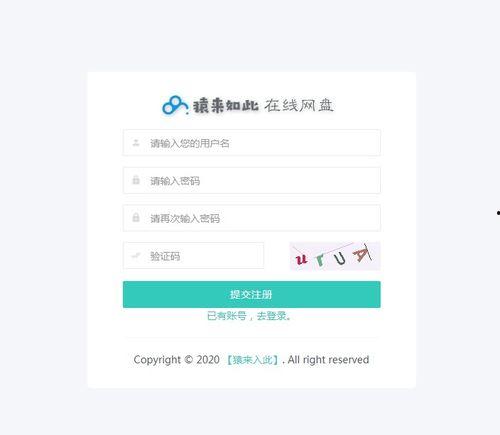Focus the 请再次输入密码 confirm password field

[x=252, y=218]
